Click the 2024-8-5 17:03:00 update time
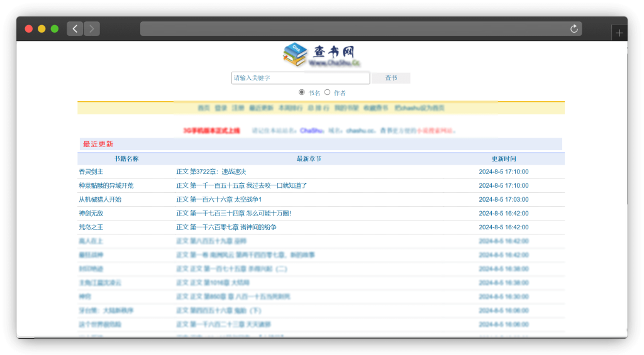This screenshot has width=644, height=355. tap(504, 199)
